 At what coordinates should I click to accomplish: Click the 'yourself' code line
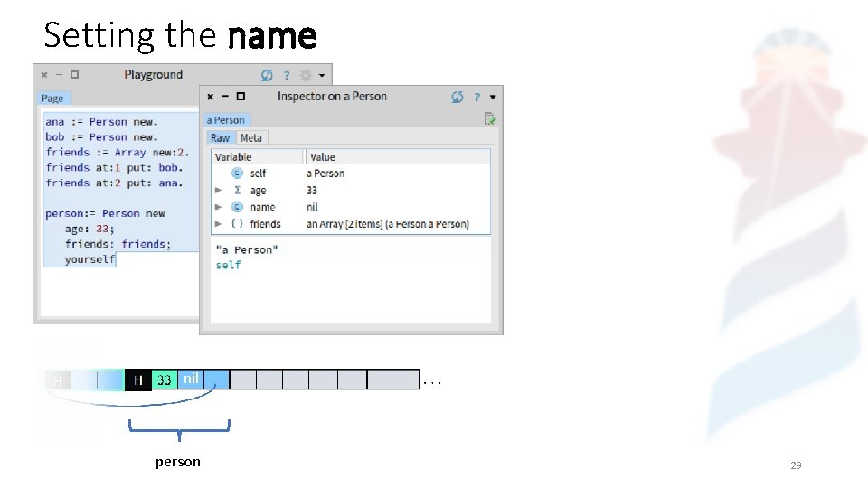pyautogui.click(x=90, y=259)
